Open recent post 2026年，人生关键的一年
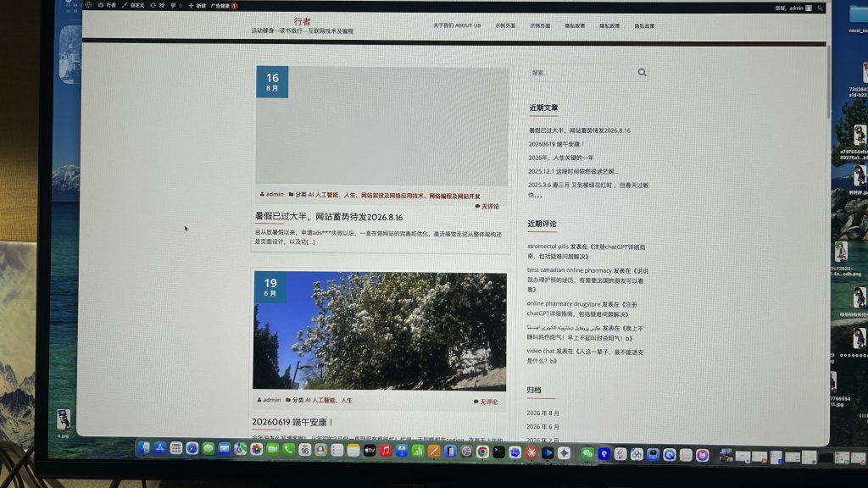868x488 pixels. click(561, 158)
